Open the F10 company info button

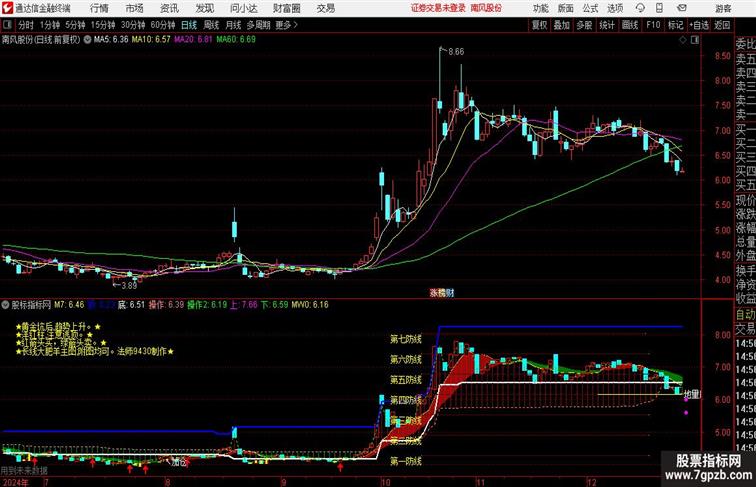pyautogui.click(x=653, y=25)
